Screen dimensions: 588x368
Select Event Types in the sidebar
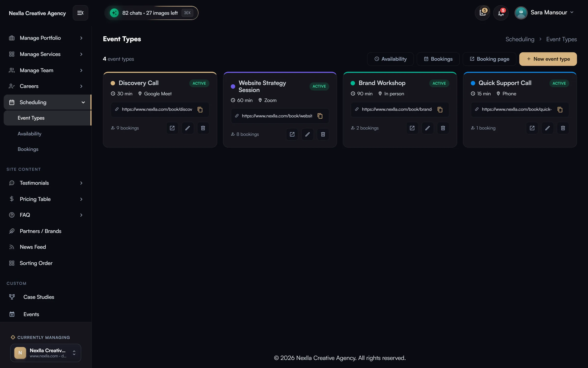(x=47, y=118)
